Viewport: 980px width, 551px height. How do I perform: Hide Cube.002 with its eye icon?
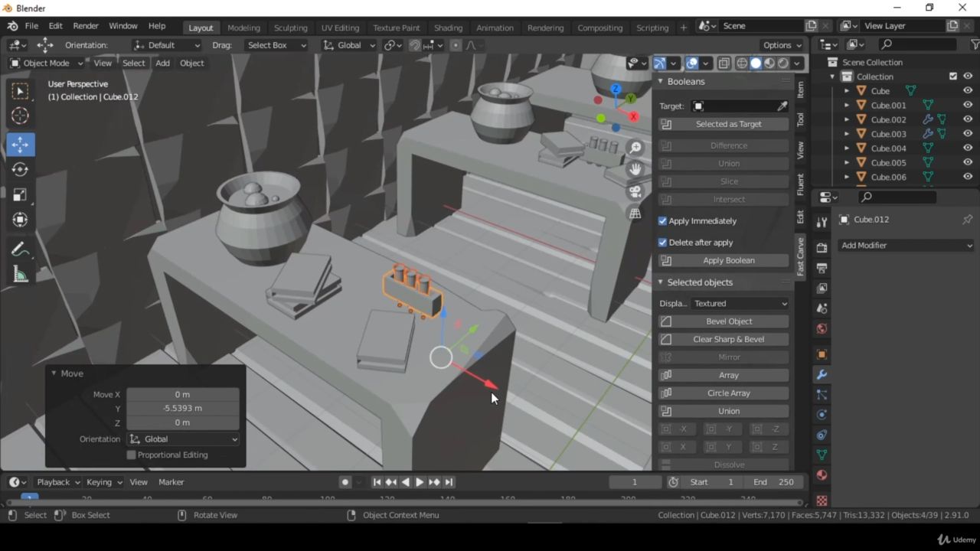(968, 119)
